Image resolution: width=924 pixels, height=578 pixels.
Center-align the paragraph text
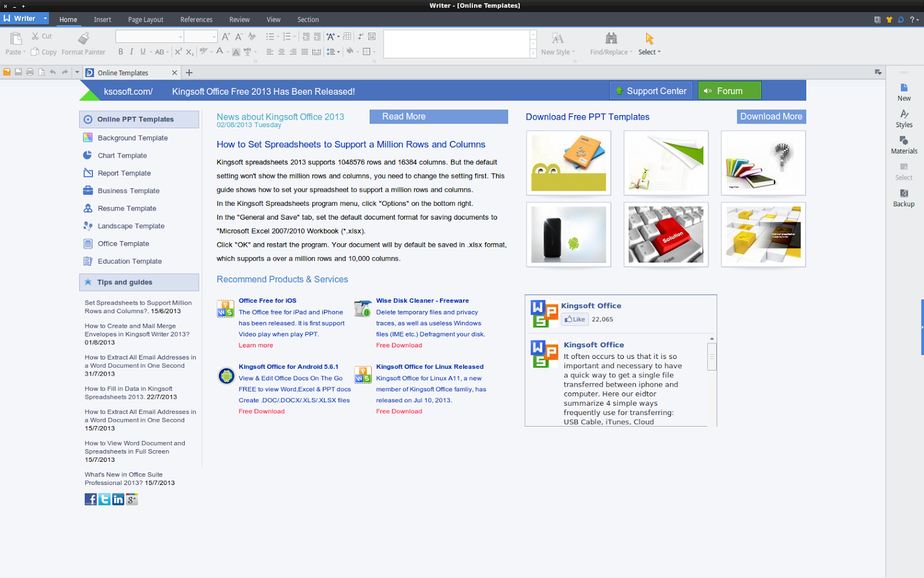281,51
